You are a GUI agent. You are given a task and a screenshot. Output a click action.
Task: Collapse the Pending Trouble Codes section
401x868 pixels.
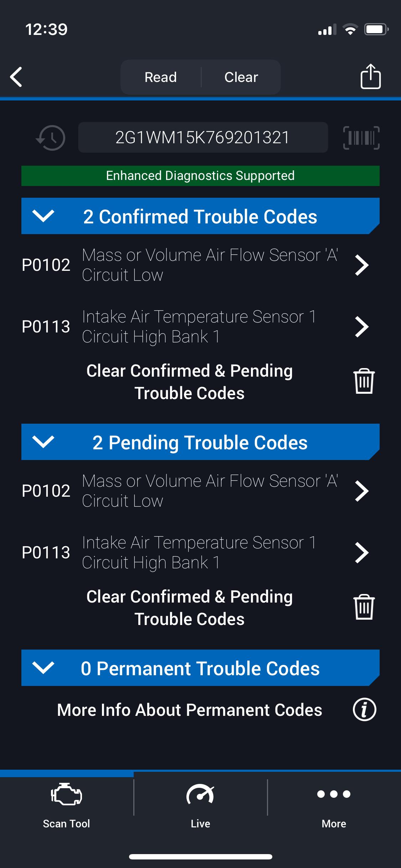(x=43, y=442)
